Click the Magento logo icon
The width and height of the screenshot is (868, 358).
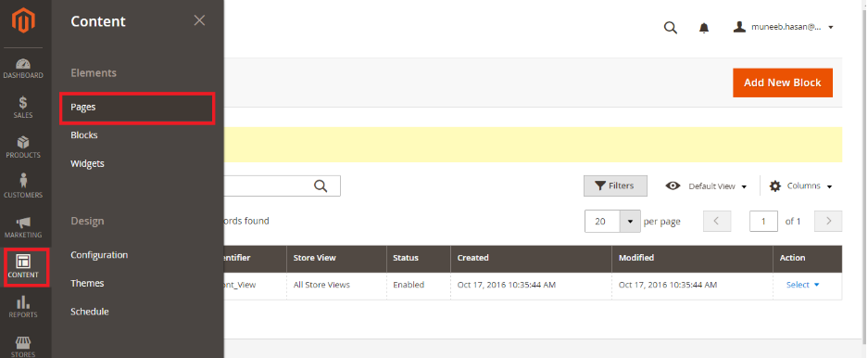coord(24,21)
